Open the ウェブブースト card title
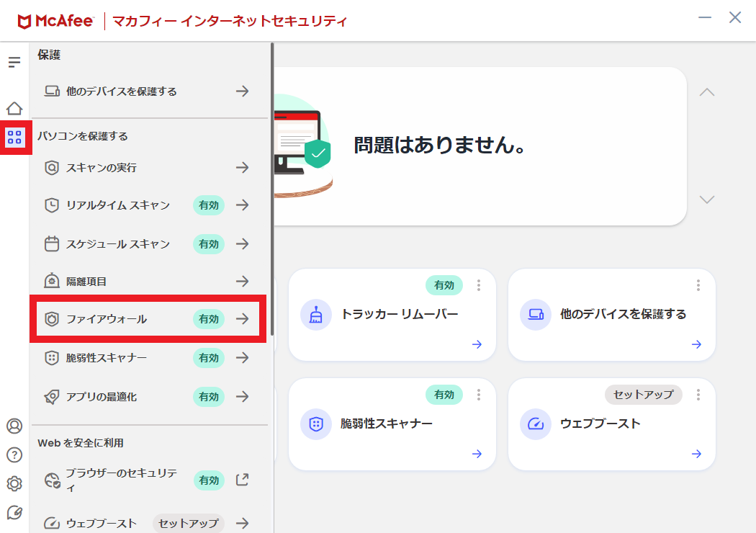 tap(600, 424)
